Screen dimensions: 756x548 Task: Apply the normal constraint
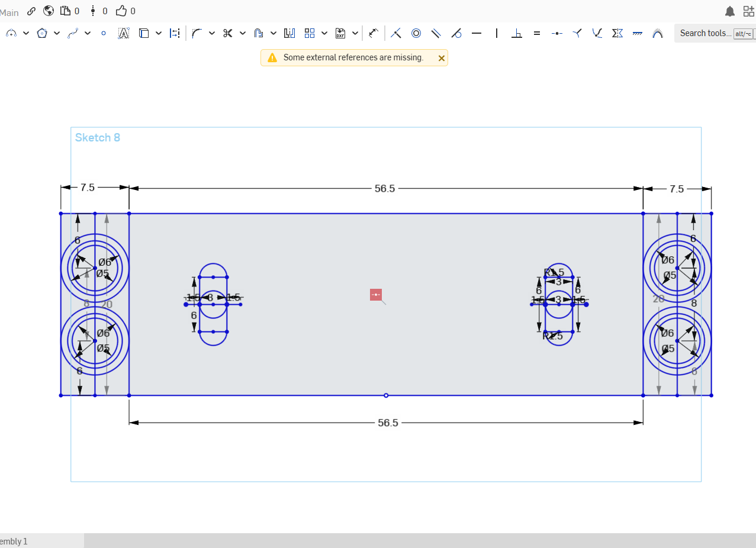(x=577, y=33)
